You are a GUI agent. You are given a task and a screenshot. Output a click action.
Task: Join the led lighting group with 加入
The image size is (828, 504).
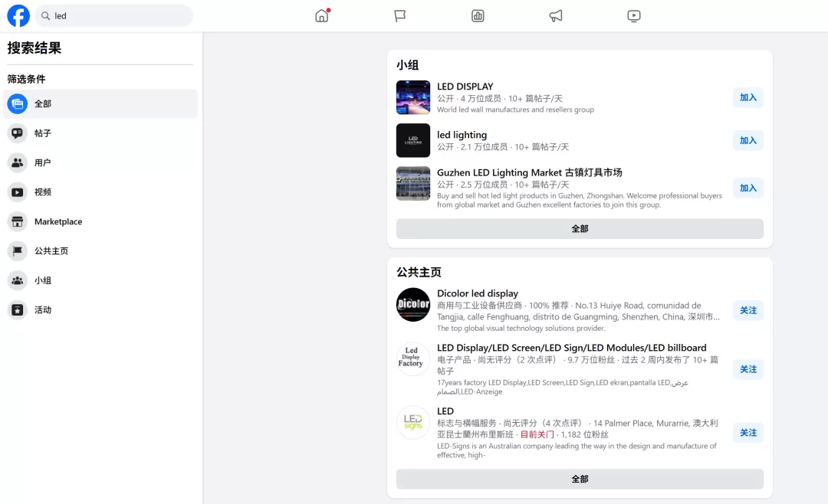click(x=747, y=140)
